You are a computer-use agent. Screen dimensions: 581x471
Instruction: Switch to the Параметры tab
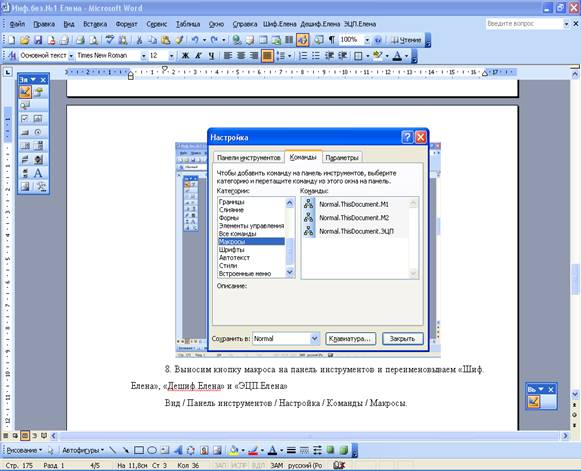tap(342, 157)
